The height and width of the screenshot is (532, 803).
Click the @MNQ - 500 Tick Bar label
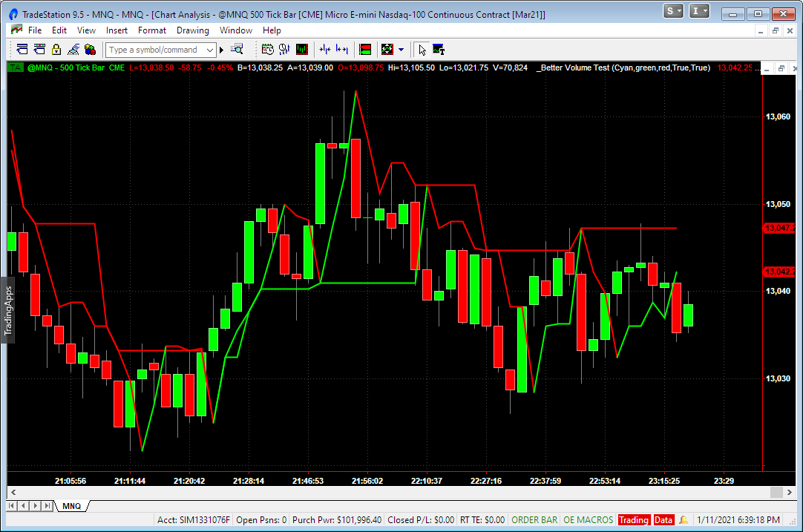tap(66, 68)
